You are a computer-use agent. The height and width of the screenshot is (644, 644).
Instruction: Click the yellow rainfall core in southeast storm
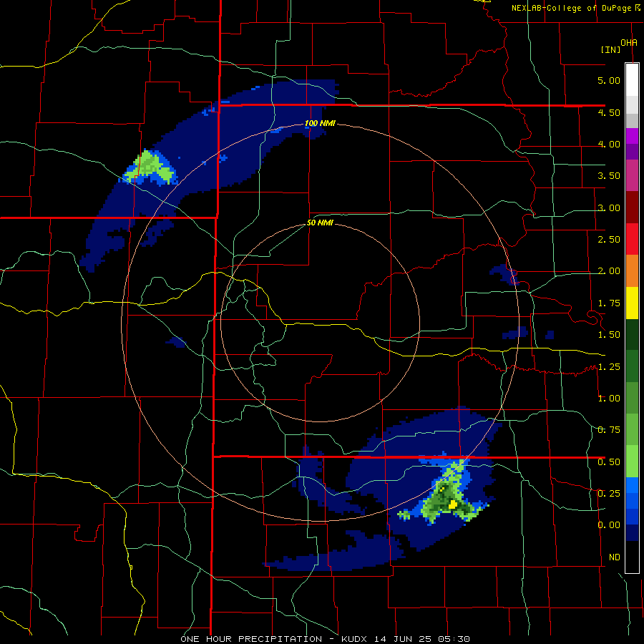pos(453,504)
